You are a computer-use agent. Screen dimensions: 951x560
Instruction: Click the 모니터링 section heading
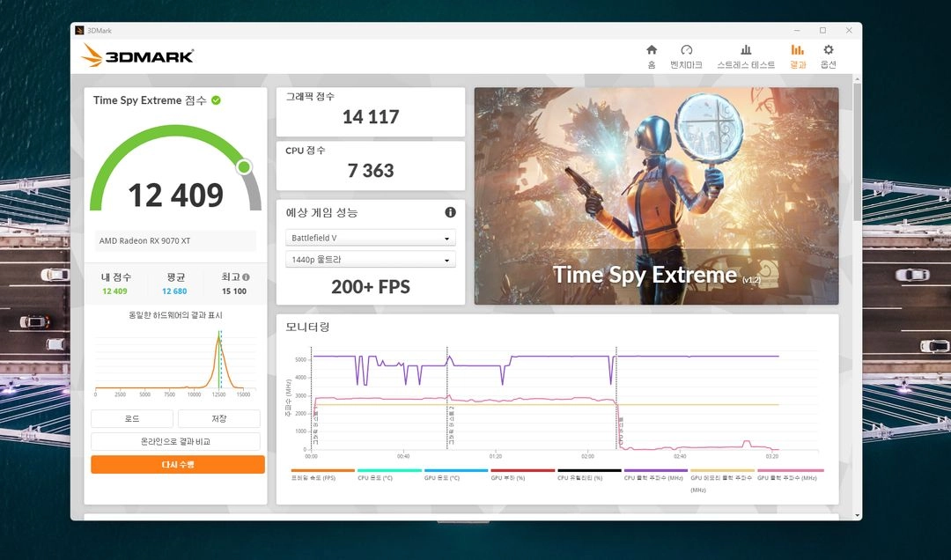pyautogui.click(x=308, y=327)
